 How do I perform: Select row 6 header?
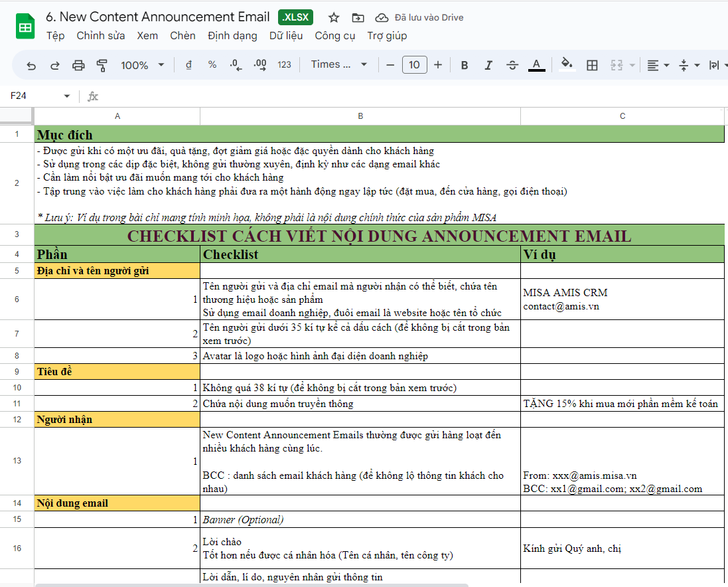(x=17, y=299)
